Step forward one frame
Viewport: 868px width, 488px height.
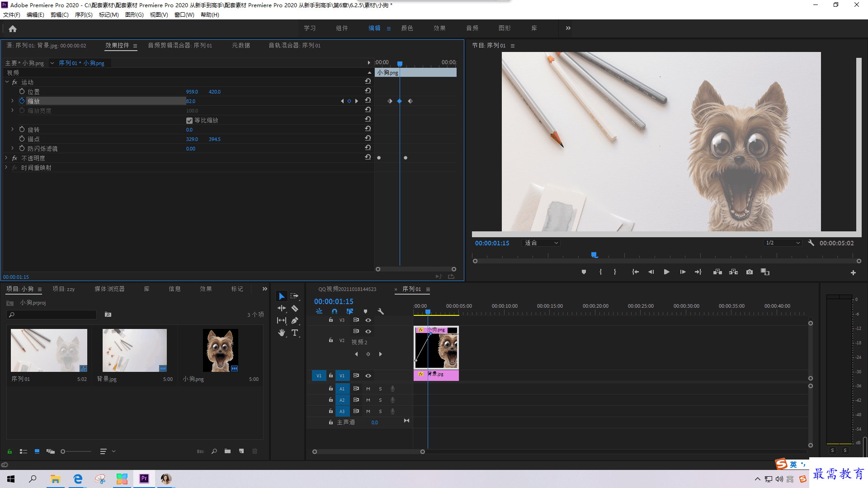pyautogui.click(x=683, y=272)
